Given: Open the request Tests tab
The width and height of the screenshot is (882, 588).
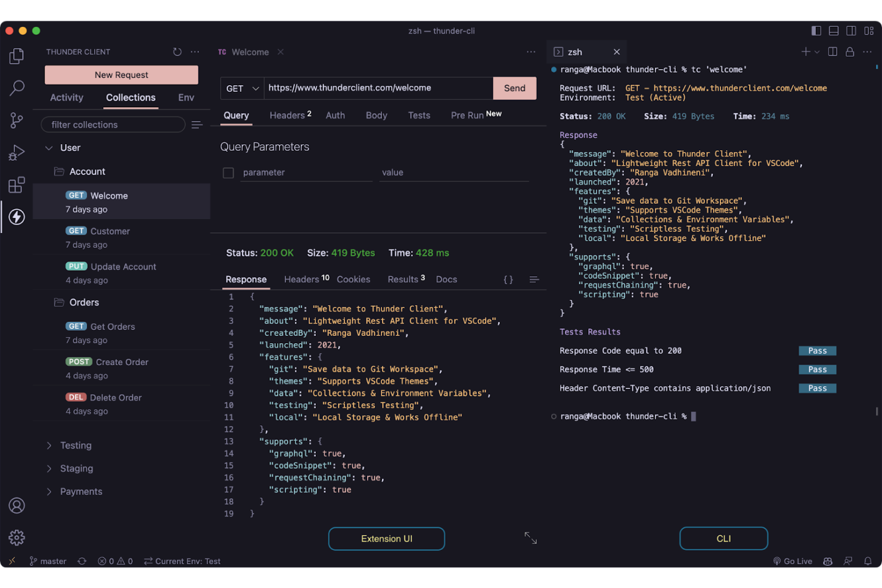Looking at the screenshot, I should click(x=419, y=115).
